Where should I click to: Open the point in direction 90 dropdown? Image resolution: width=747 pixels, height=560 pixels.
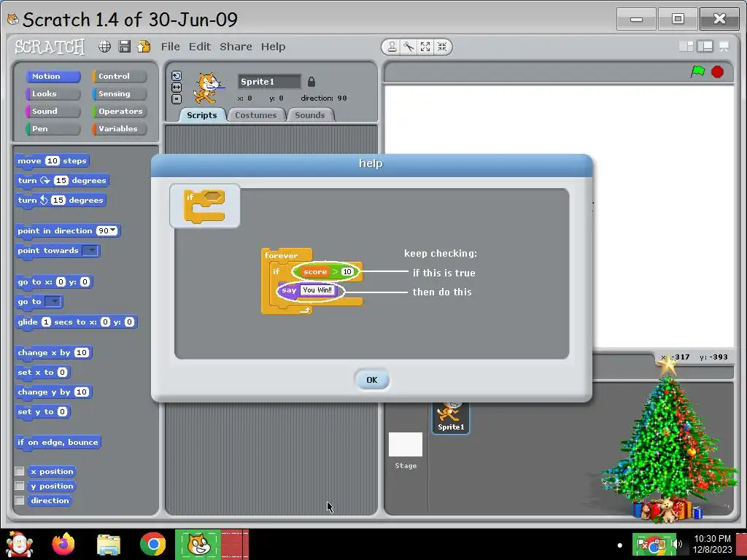(x=112, y=230)
